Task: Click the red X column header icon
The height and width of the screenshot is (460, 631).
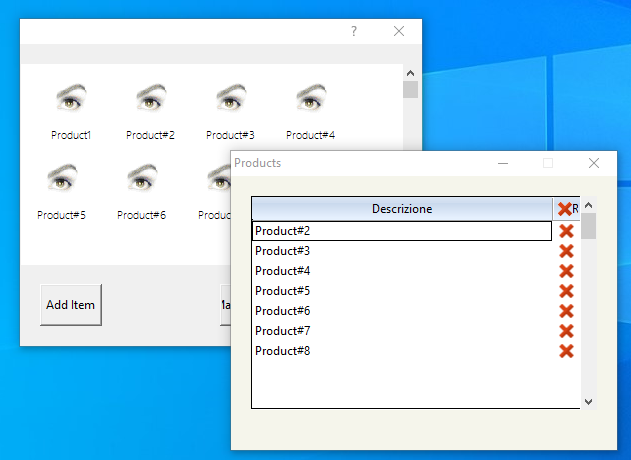Action: point(565,209)
